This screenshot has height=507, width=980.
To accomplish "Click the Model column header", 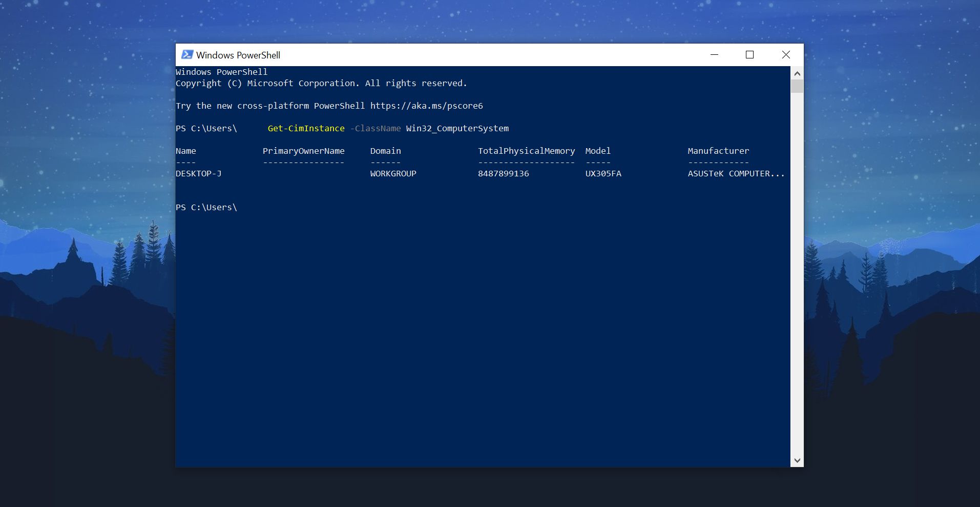I will [x=598, y=151].
